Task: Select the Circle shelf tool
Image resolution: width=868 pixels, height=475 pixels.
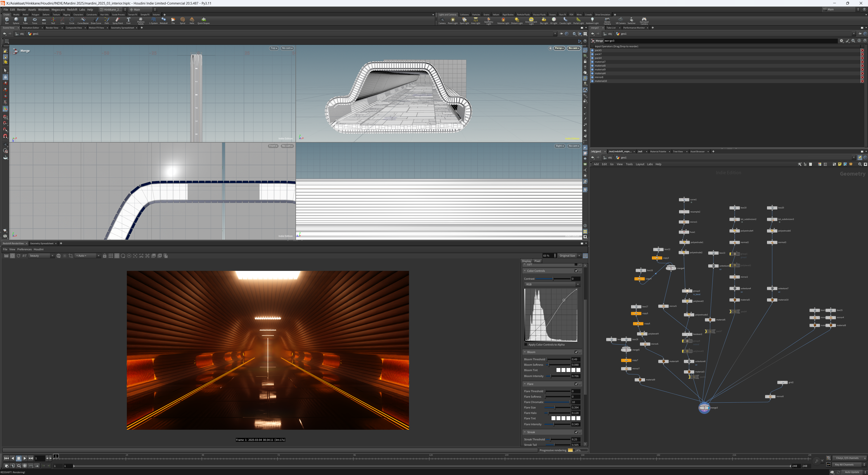Action: [x=71, y=21]
